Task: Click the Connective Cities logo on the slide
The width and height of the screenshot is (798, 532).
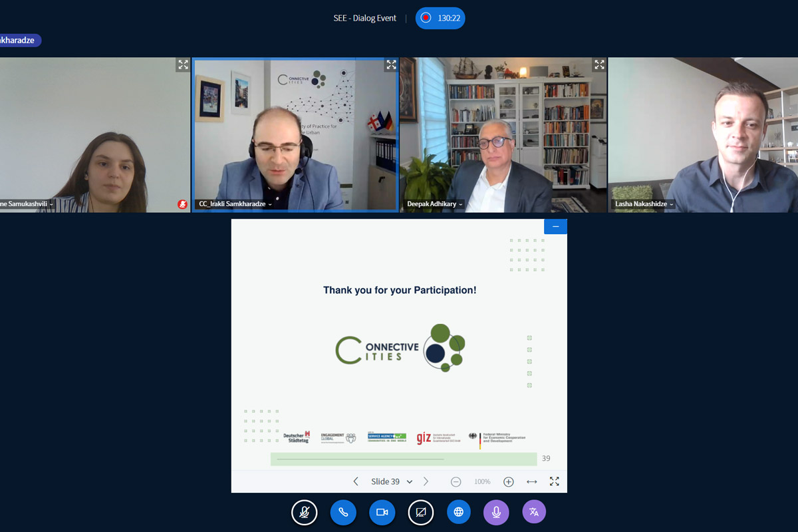Action: 400,348
